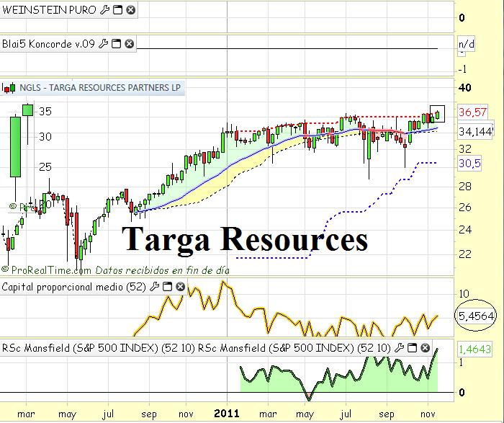The height and width of the screenshot is (423, 504).
Task: Click the circled 5,4564 indicator value
Action: click(476, 316)
